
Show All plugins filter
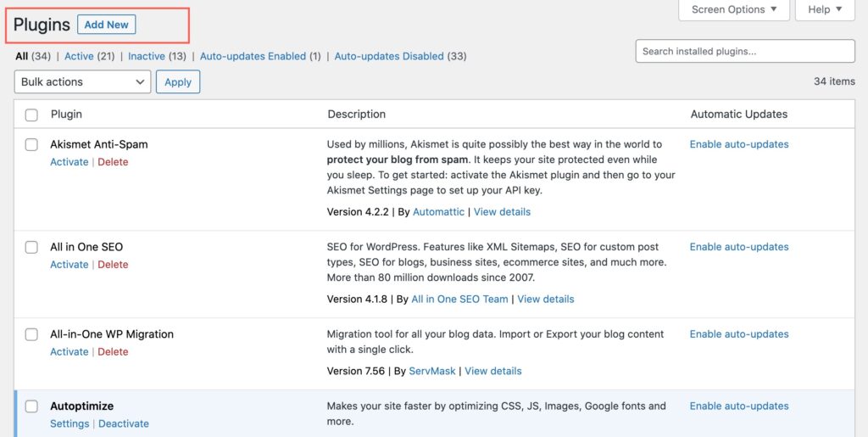(21, 56)
